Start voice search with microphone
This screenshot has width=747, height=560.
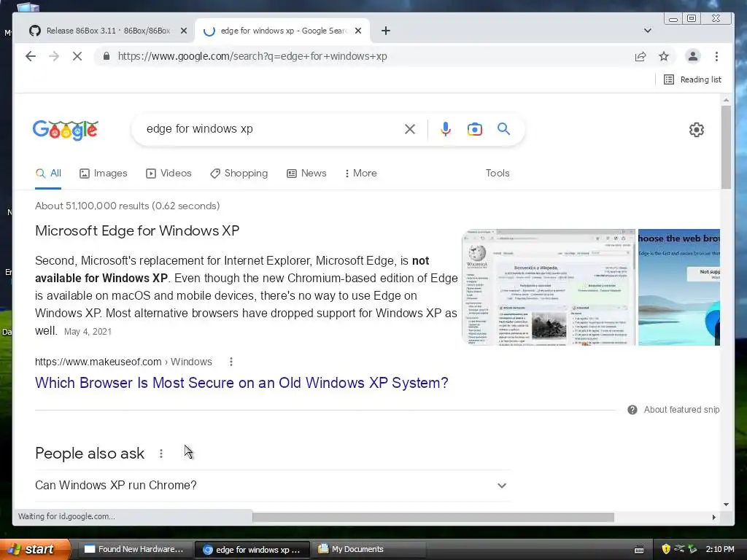coord(446,129)
